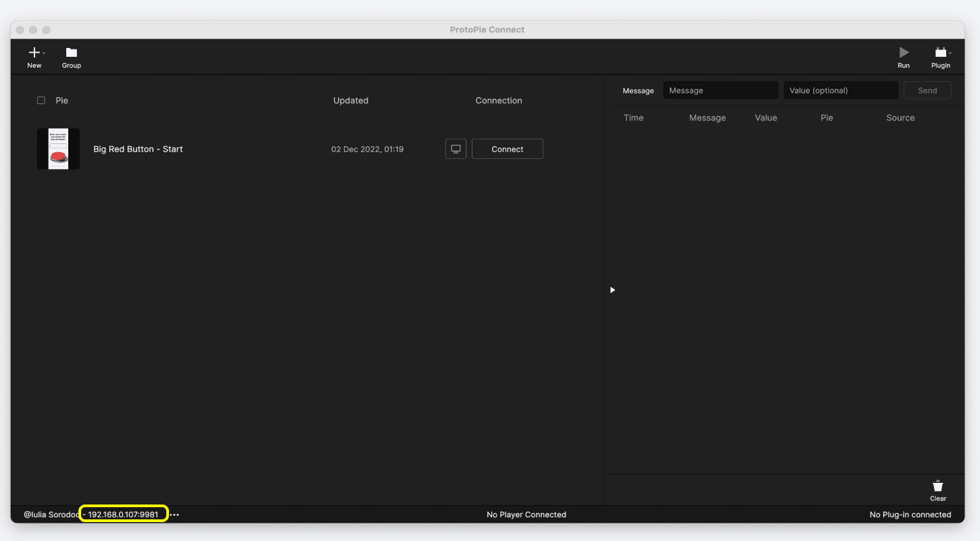
Task: Click the Source column header
Action: pos(900,118)
